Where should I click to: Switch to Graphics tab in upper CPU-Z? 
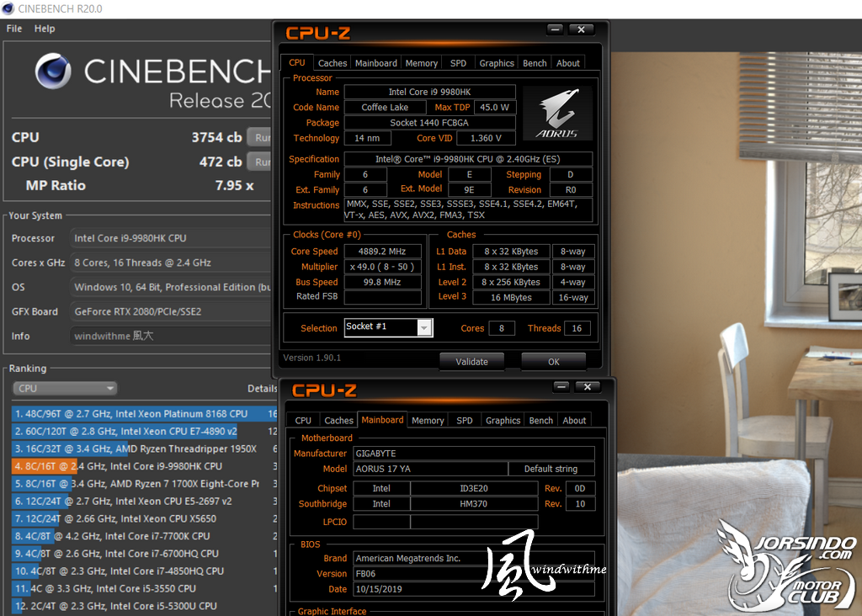(x=497, y=63)
